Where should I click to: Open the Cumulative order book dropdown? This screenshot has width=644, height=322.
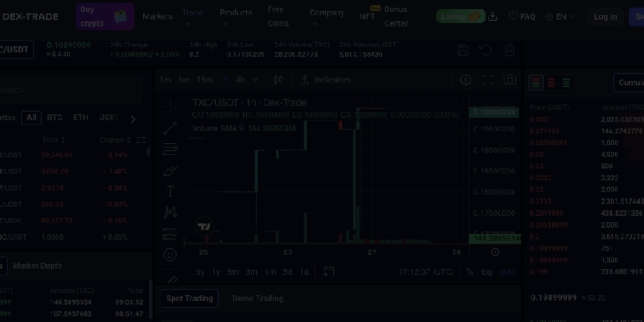coord(629,82)
